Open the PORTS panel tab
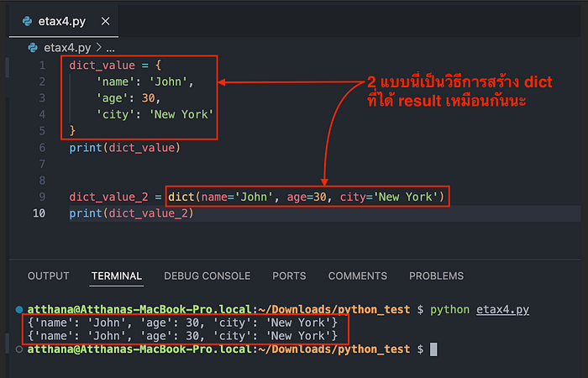 [289, 276]
